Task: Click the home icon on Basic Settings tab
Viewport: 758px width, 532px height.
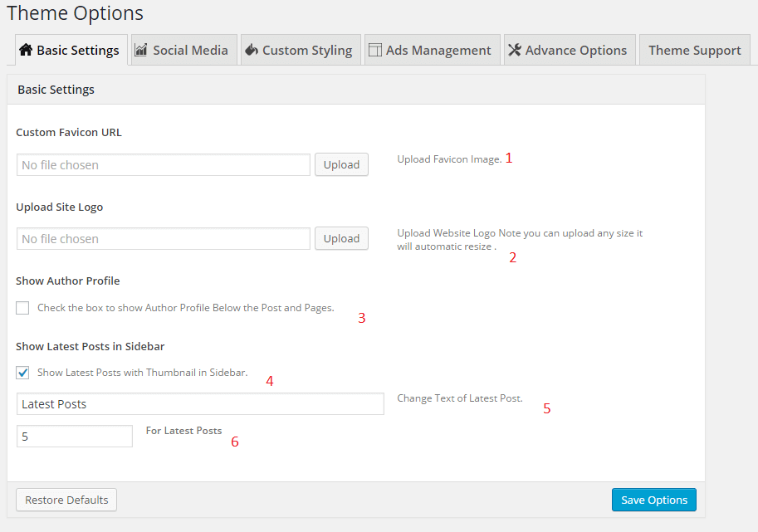Action: pyautogui.click(x=26, y=50)
